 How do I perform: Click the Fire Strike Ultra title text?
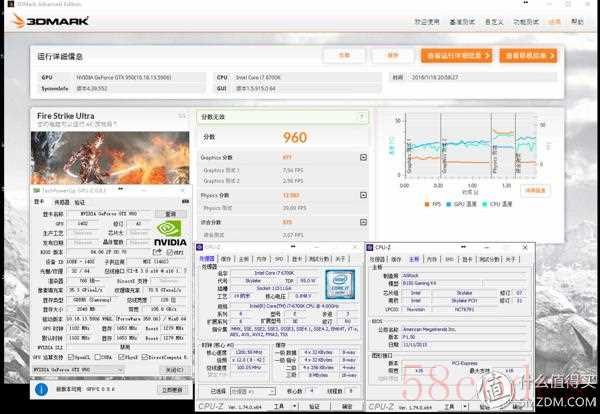click(65, 116)
